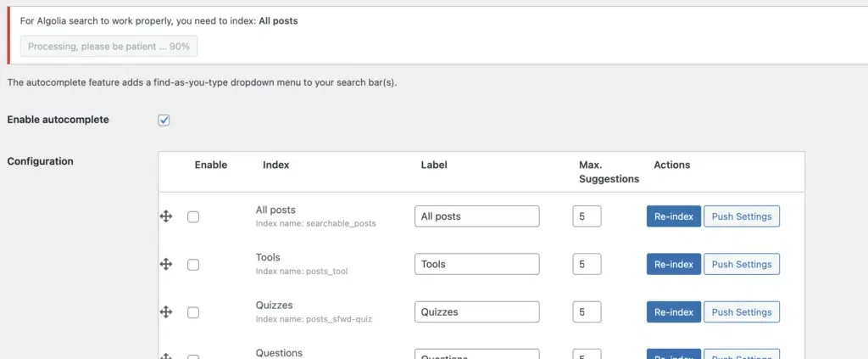Select the Quizzes max suggestions field
868x359 pixels.
(587, 312)
